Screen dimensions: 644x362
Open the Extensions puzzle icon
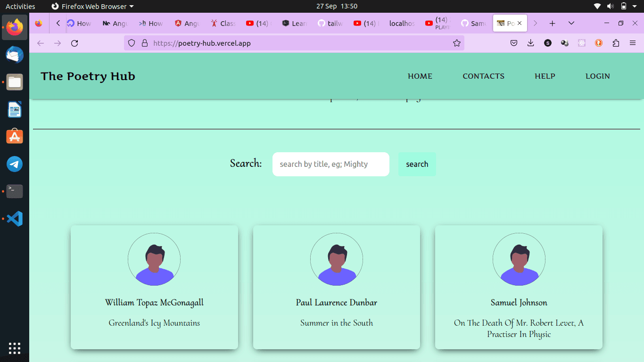[616, 43]
